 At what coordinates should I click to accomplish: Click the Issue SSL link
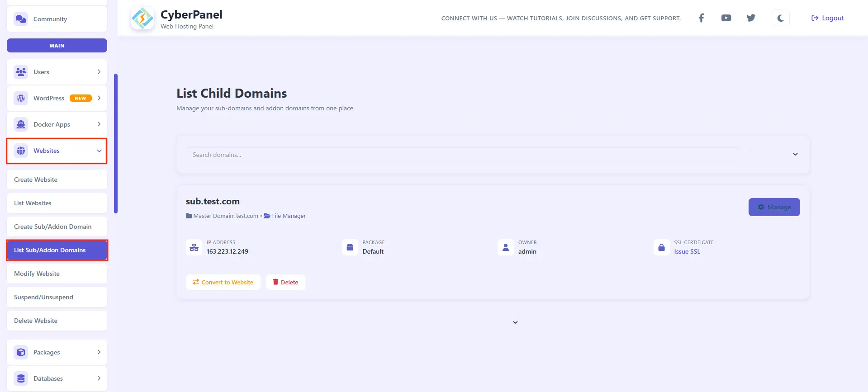coord(687,252)
